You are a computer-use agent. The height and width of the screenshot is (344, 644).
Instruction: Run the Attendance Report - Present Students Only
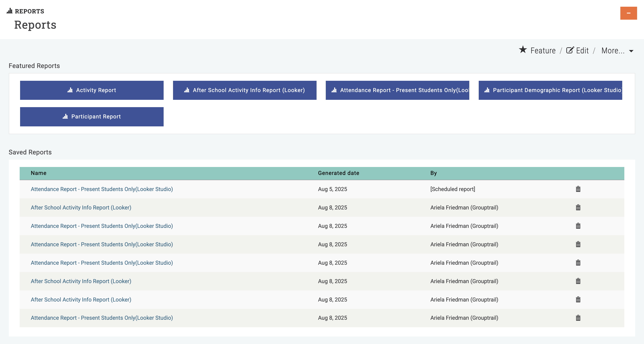(x=398, y=90)
